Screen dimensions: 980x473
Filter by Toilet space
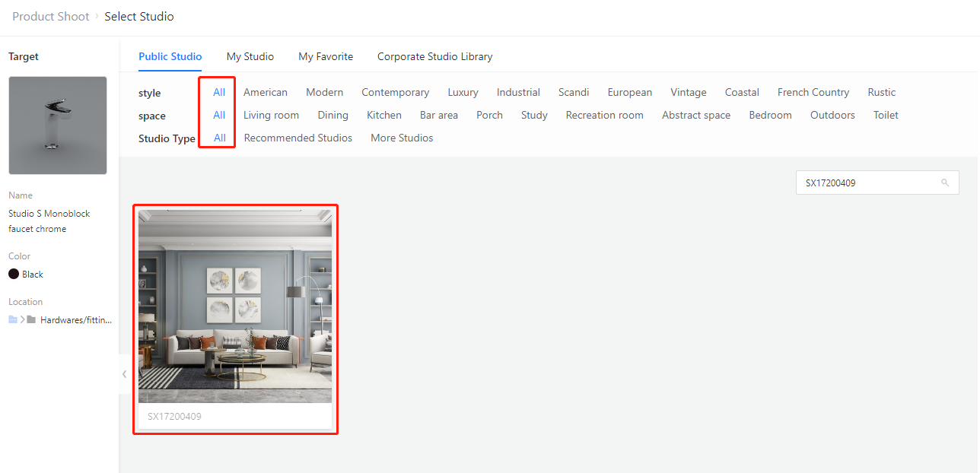886,115
